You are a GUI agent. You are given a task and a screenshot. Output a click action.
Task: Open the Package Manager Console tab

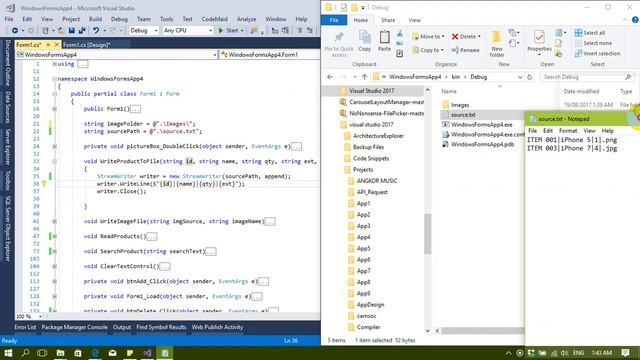click(x=75, y=327)
